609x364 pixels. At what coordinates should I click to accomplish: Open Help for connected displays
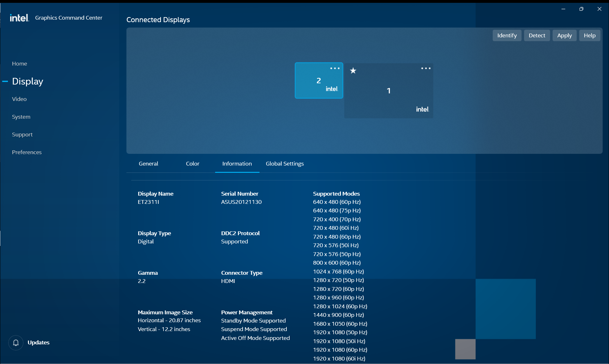click(589, 35)
